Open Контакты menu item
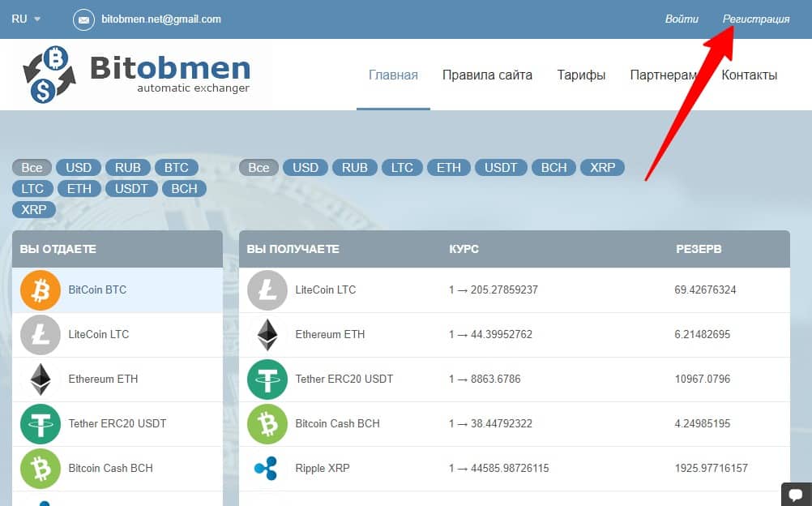The image size is (812, 506). [750, 75]
